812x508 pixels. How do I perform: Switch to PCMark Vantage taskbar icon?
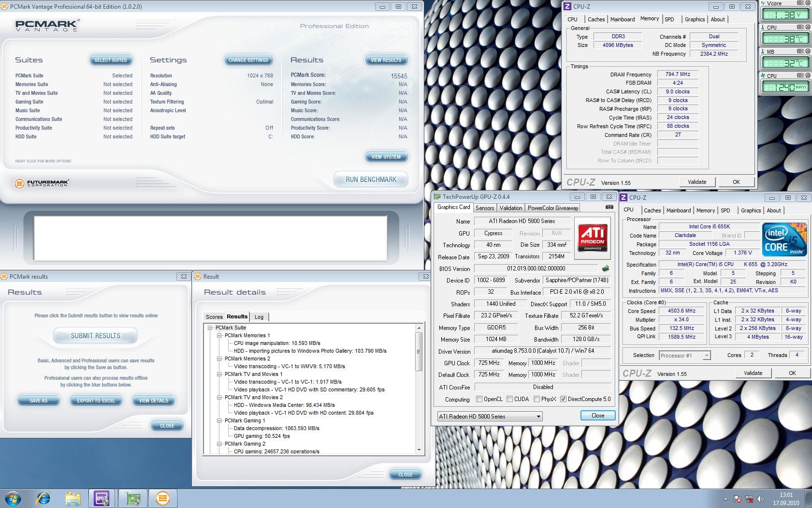tap(163, 498)
